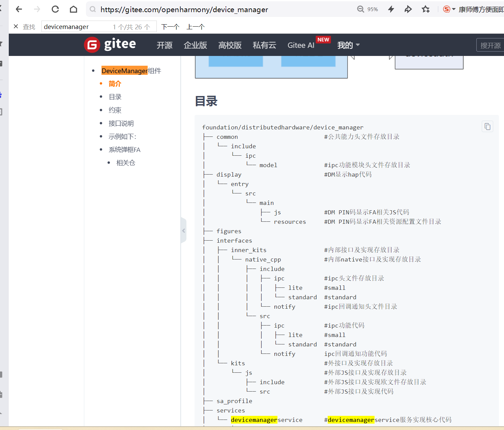Open the 开源 nav menu item
Viewport: 504px width, 430px height.
[165, 45]
